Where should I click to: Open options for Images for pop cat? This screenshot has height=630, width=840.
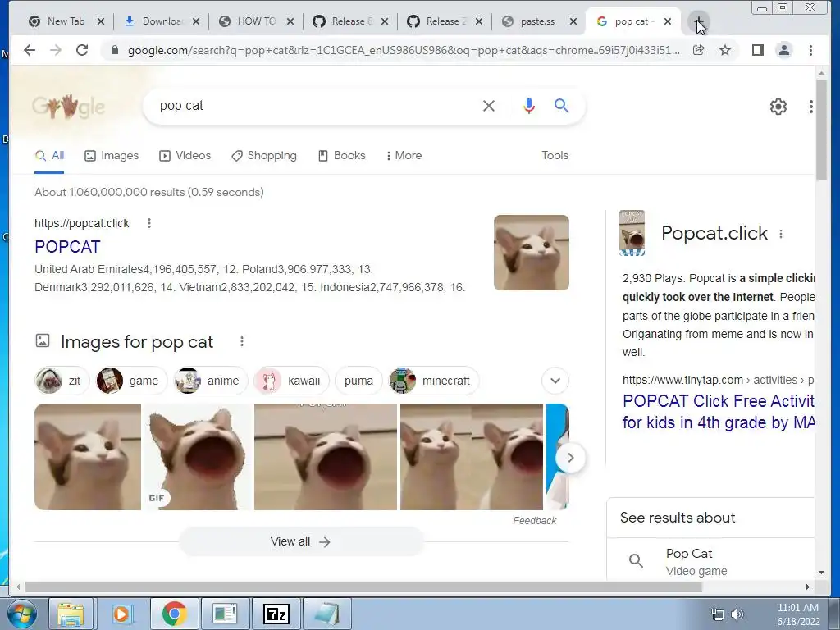[242, 341]
